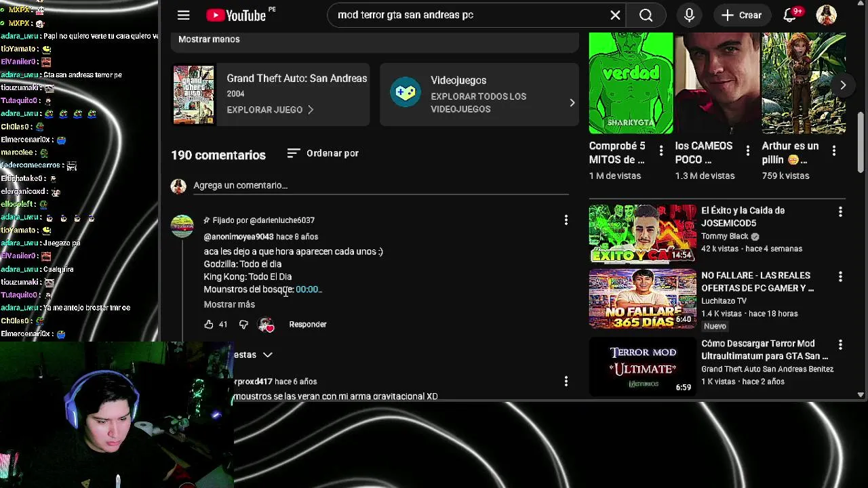Expand the replies chevron under pinned comment
Viewport: 868px width, 488px height.
point(268,354)
